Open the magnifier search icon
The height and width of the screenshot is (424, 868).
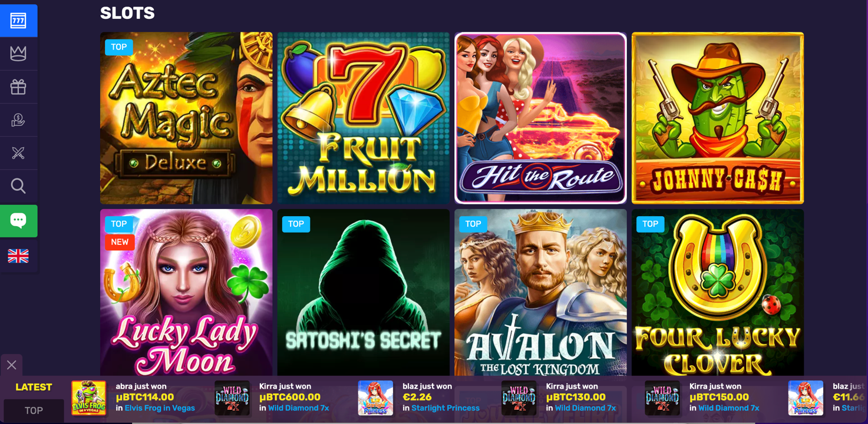coord(18,186)
